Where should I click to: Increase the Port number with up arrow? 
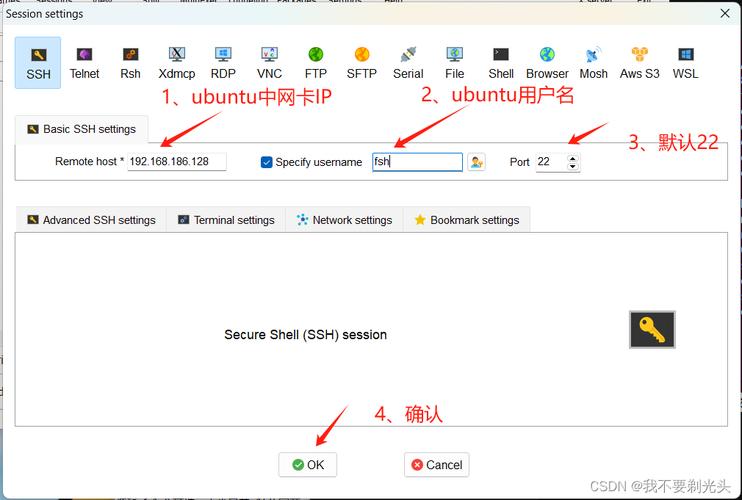pos(573,158)
